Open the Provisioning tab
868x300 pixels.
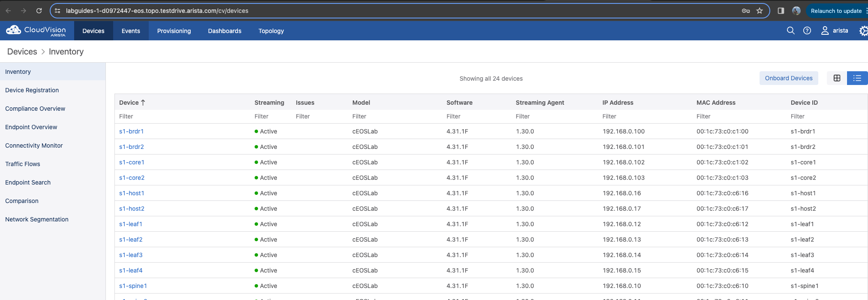point(174,31)
